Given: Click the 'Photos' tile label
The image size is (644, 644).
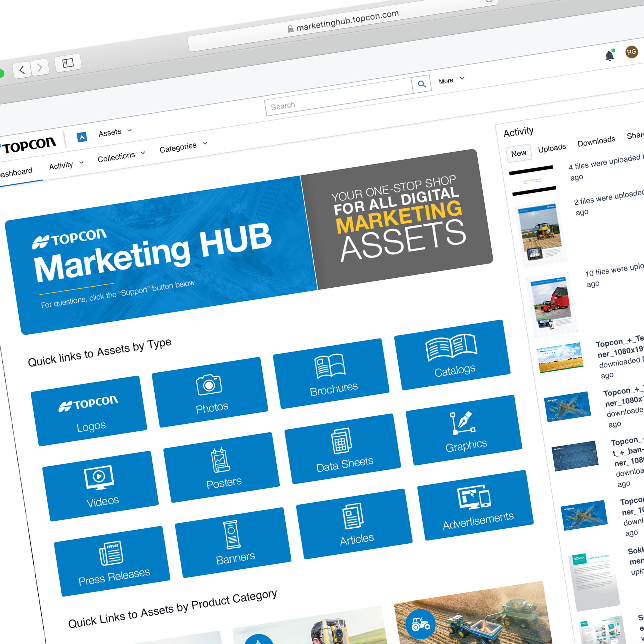Looking at the screenshot, I should [x=212, y=407].
